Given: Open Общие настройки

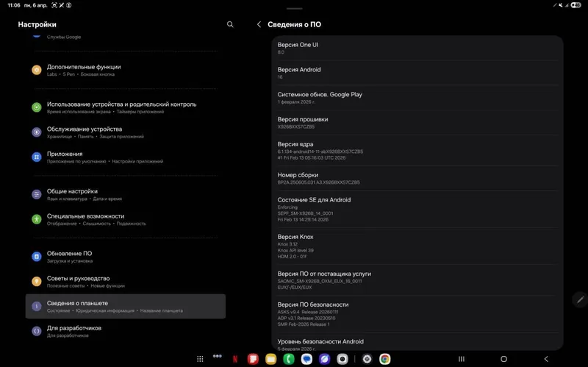Looking at the screenshot, I should tap(125, 194).
